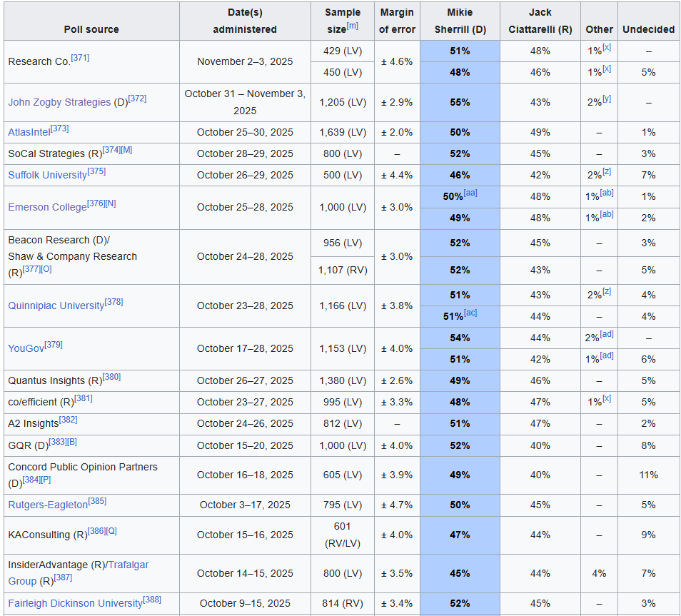Image resolution: width=681 pixels, height=616 pixels.
Task: Select the 4% Other cell for InsiderAdvantage
Action: [599, 573]
